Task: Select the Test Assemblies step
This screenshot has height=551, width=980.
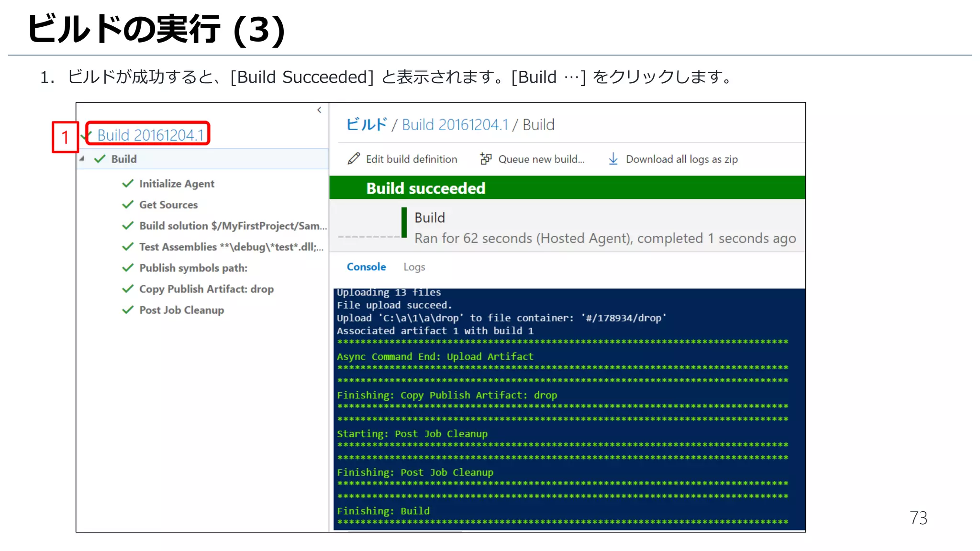Action: [x=232, y=247]
